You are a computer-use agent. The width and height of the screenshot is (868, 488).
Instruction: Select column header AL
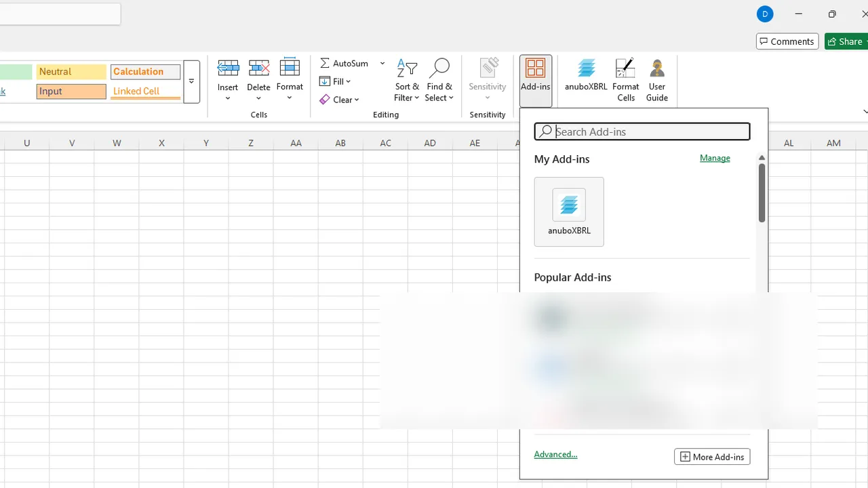click(789, 143)
